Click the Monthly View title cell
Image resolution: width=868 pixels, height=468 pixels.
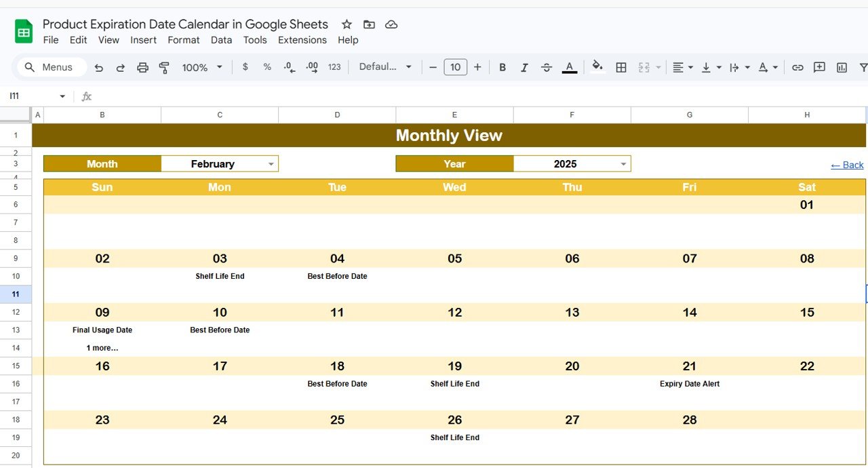pyautogui.click(x=449, y=135)
